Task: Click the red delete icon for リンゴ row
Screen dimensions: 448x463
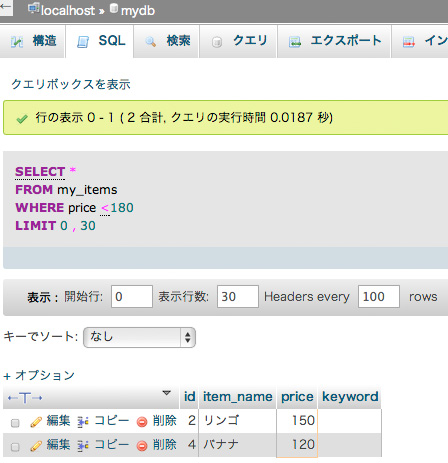Action: coord(142,422)
